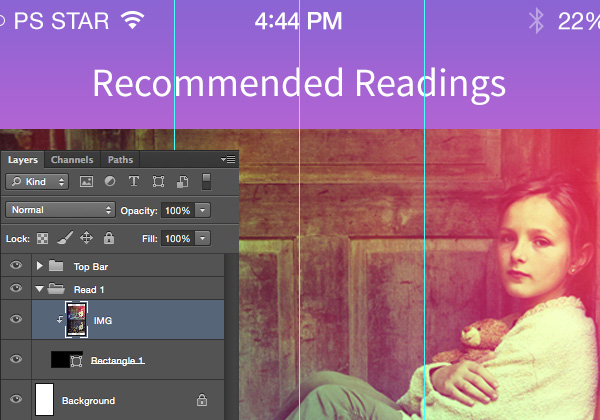The height and width of the screenshot is (420, 600).
Task: Click the Read 1 open folder icon
Action: [x=56, y=288]
